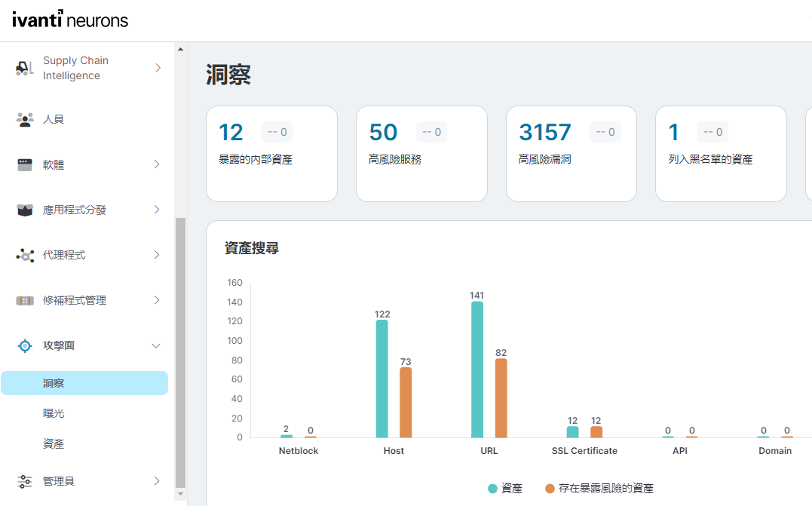Click the sidebar scroll up arrow
Image resolution: width=812 pixels, height=506 pixels.
tap(180, 49)
